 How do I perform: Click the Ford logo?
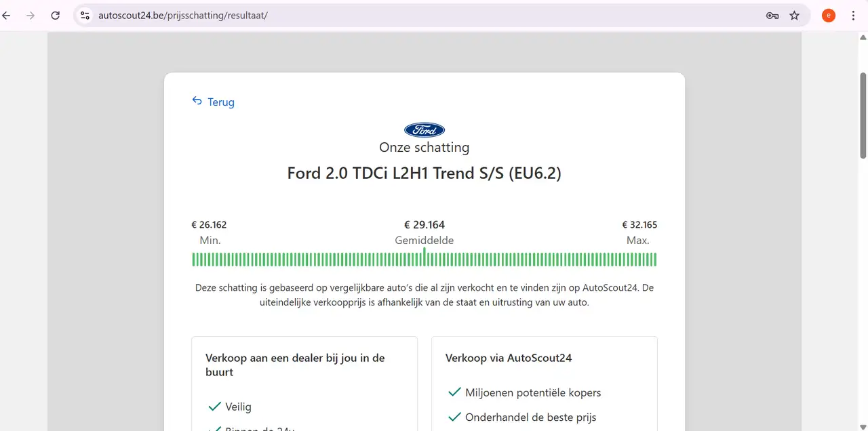(x=425, y=129)
